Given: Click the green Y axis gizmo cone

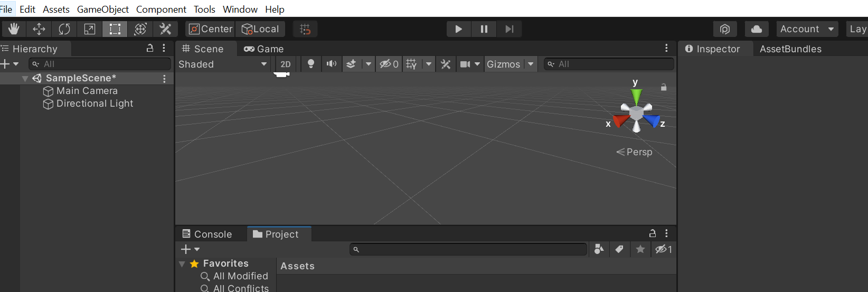Looking at the screenshot, I should pyautogui.click(x=636, y=97).
